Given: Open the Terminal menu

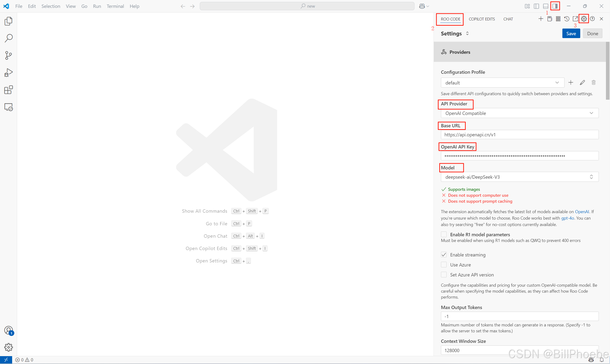Looking at the screenshot, I should click(x=115, y=6).
